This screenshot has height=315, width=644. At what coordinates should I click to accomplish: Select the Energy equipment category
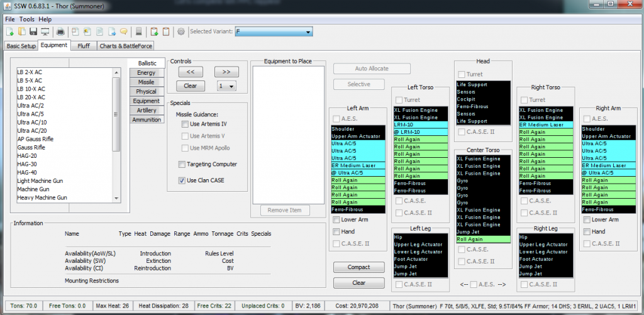(147, 73)
